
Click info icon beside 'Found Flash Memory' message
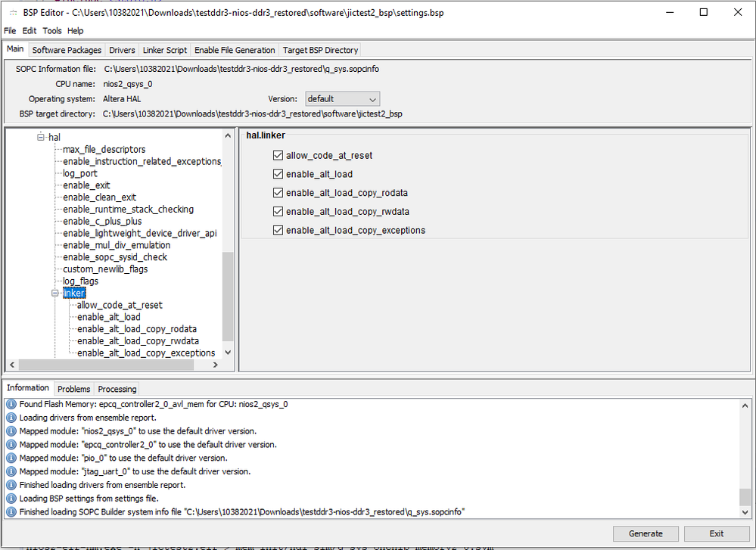11,404
